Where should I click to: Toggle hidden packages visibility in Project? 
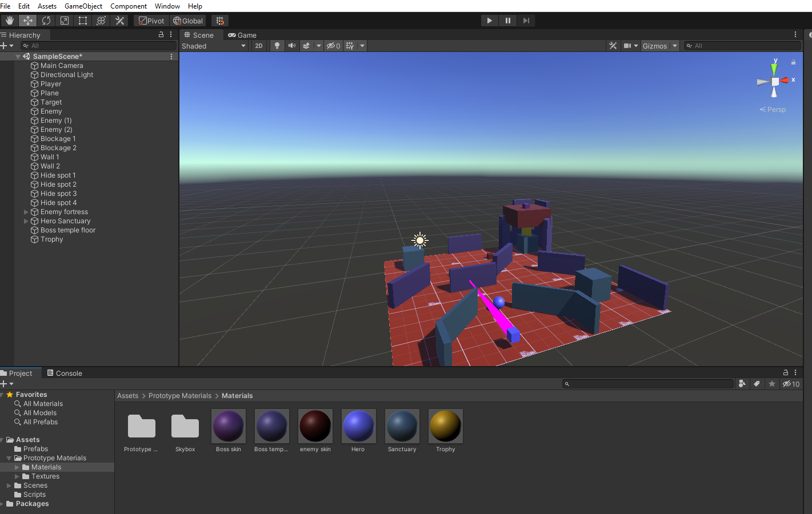(791, 384)
